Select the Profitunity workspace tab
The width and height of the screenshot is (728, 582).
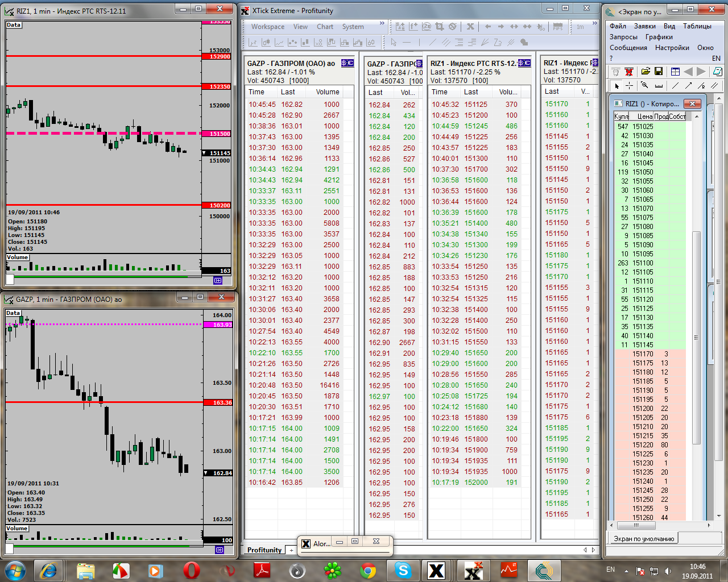264,550
